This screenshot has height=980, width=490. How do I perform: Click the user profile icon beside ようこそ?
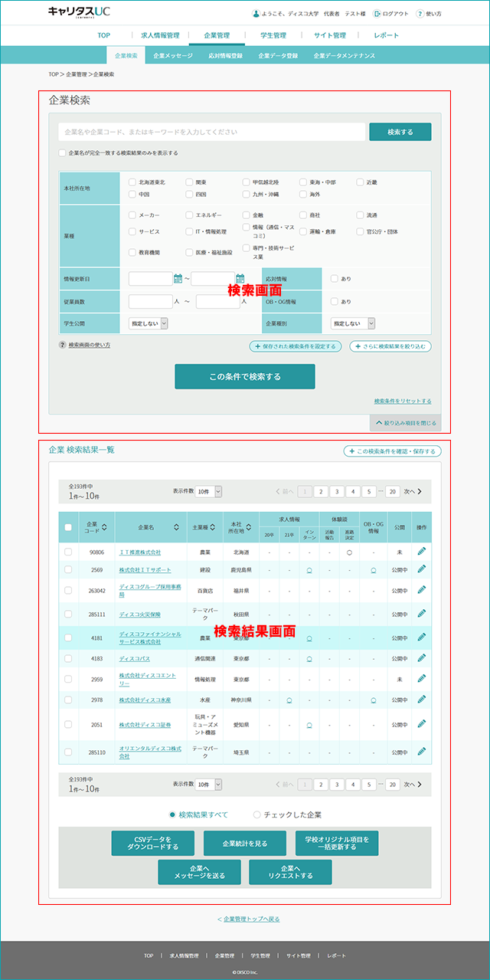pyautogui.click(x=256, y=14)
